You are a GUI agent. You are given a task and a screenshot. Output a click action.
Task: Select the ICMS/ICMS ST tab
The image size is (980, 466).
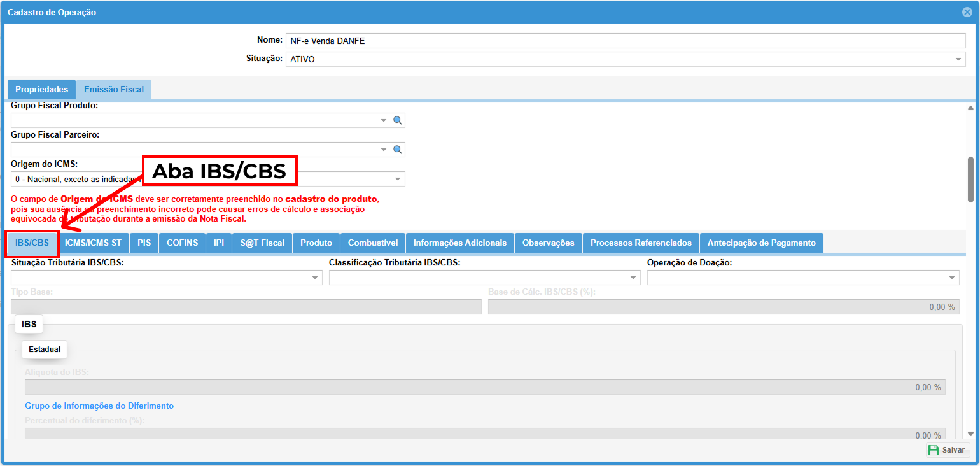point(93,243)
